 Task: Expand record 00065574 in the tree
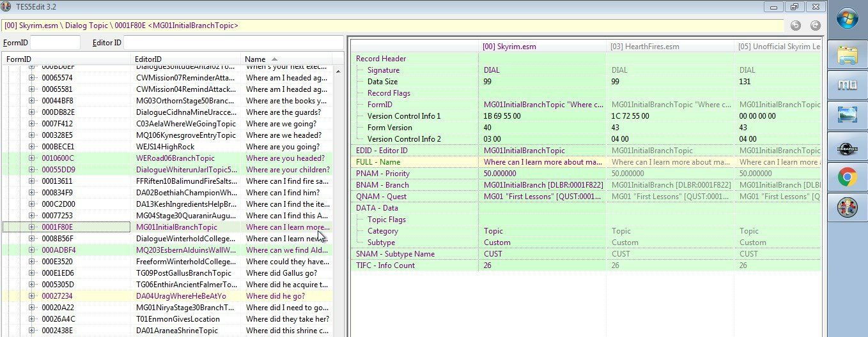pos(32,78)
